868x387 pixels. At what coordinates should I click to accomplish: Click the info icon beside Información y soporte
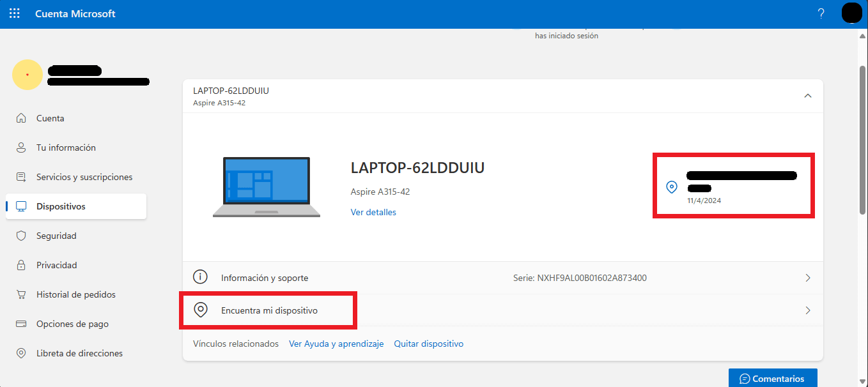pyautogui.click(x=201, y=277)
